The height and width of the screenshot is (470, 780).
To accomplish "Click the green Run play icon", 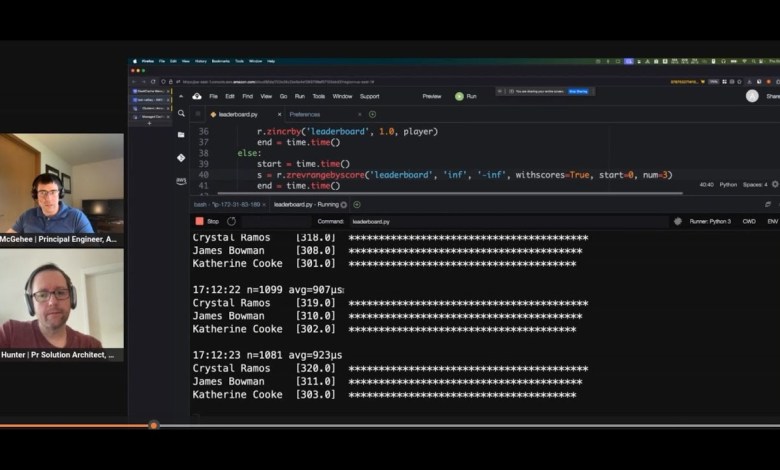I will pyautogui.click(x=459, y=96).
